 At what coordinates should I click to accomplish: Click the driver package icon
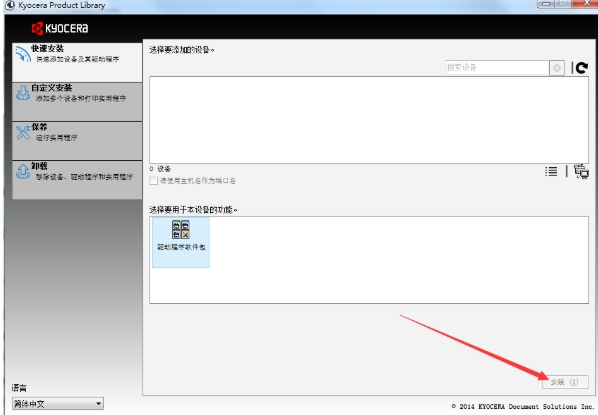coord(181,230)
